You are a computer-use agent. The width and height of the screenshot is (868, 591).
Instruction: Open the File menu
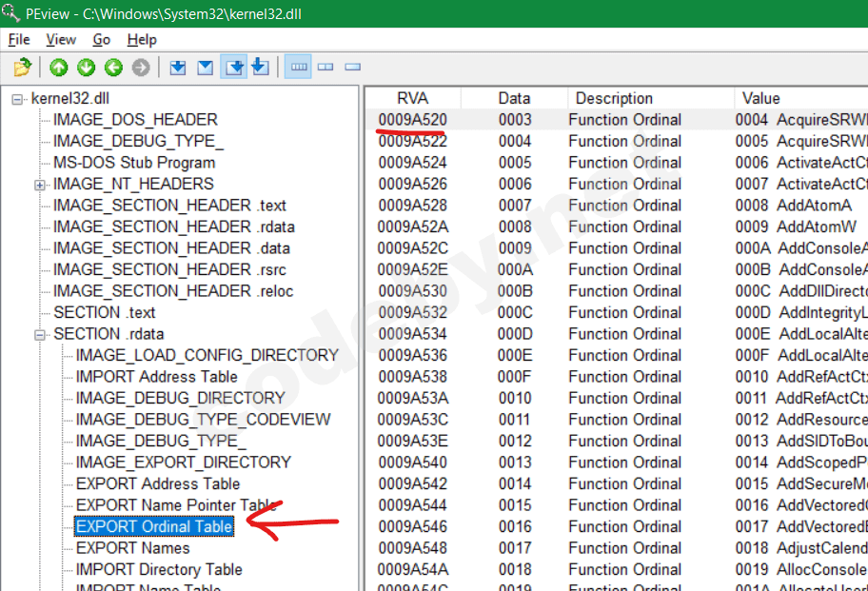(x=19, y=39)
